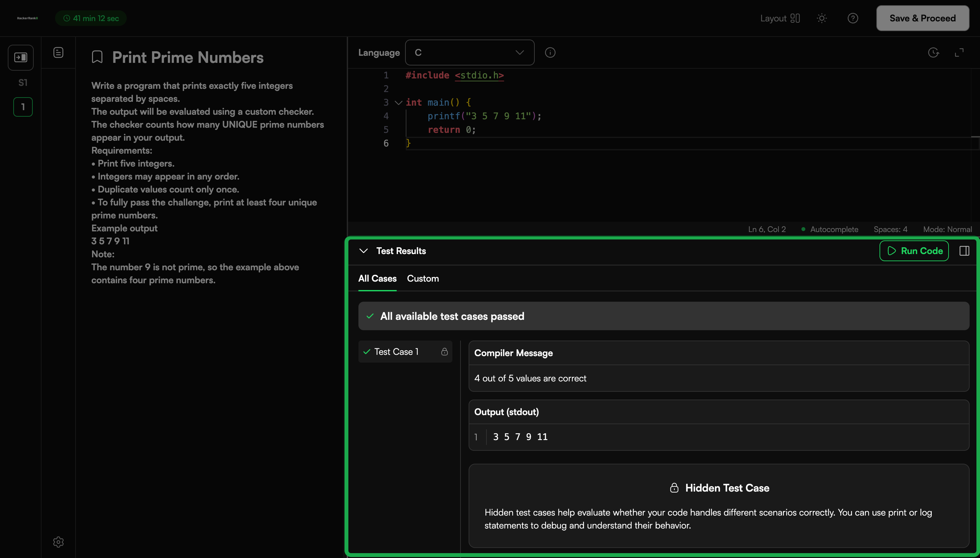Screen dimensions: 980x558
Task: Switch to the Custom tab
Action: click(x=423, y=279)
